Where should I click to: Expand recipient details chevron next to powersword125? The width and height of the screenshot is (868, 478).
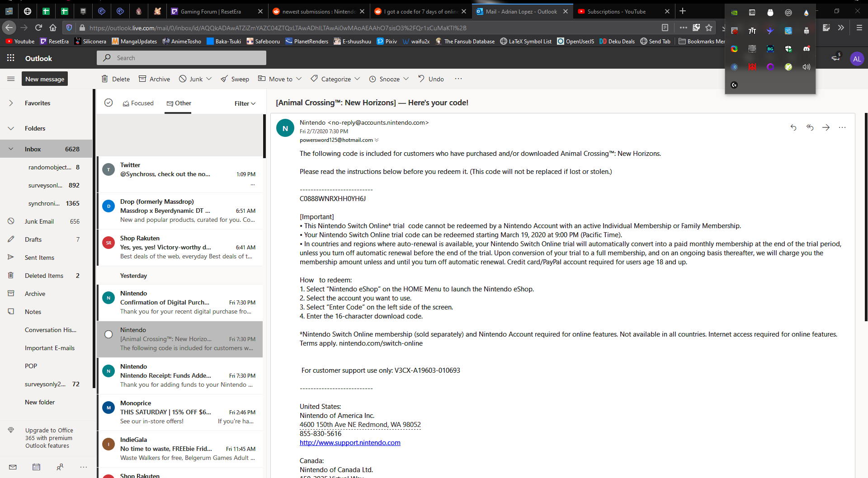pos(377,140)
